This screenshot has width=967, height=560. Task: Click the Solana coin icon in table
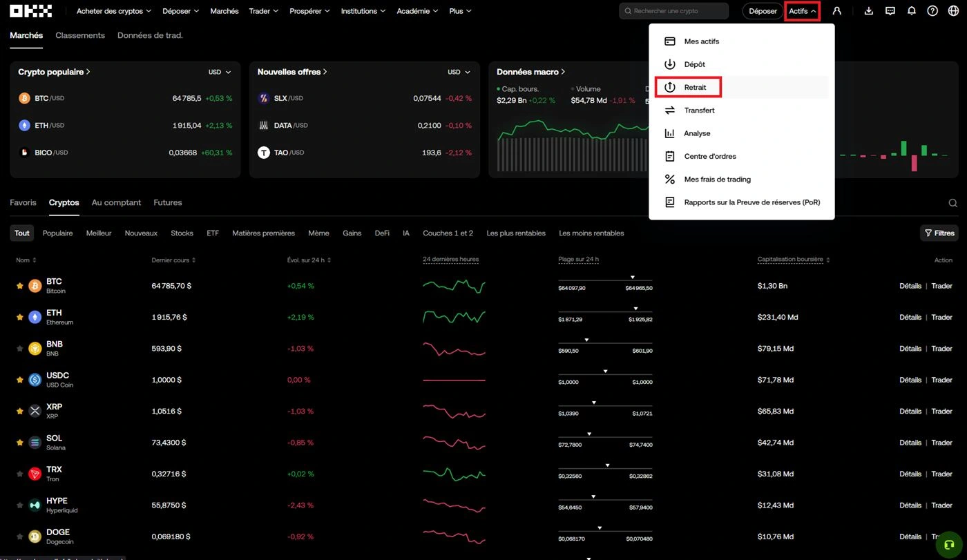tap(35, 443)
